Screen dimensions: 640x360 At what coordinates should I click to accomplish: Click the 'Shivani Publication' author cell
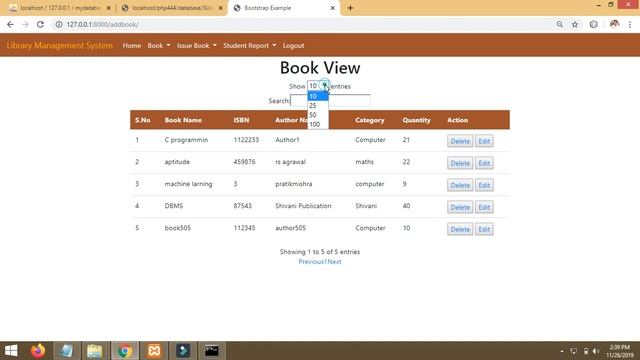[303, 206]
